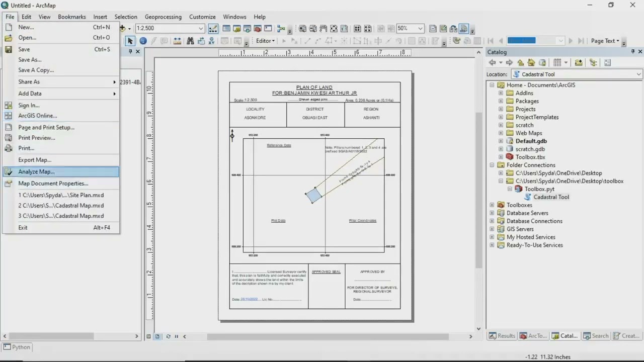Click Connect To Folder icon
The height and width of the screenshot is (362, 644).
(579, 62)
